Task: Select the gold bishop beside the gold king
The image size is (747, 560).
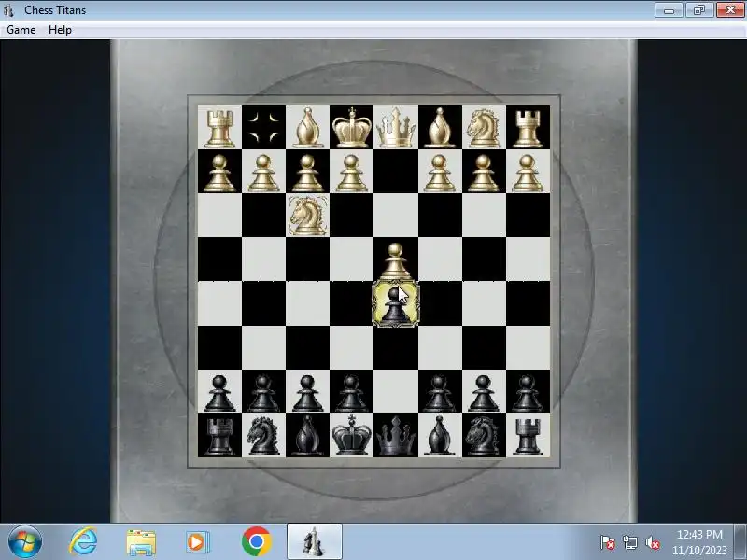Action: click(307, 128)
